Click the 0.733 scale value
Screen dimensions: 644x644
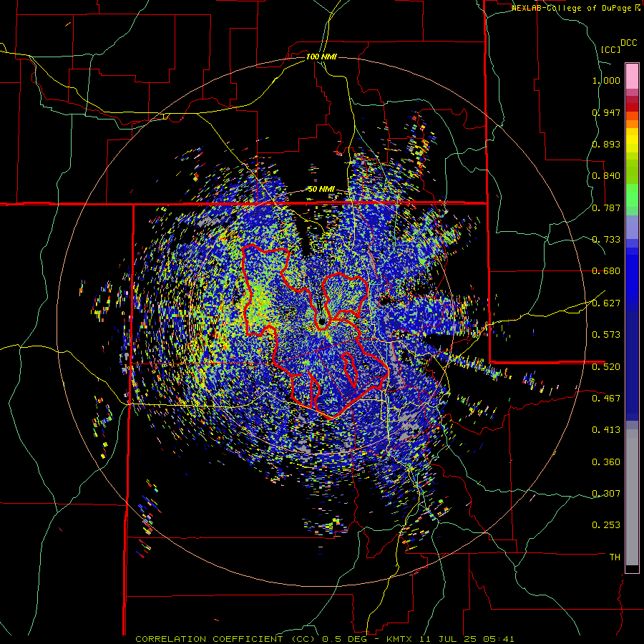(606, 240)
